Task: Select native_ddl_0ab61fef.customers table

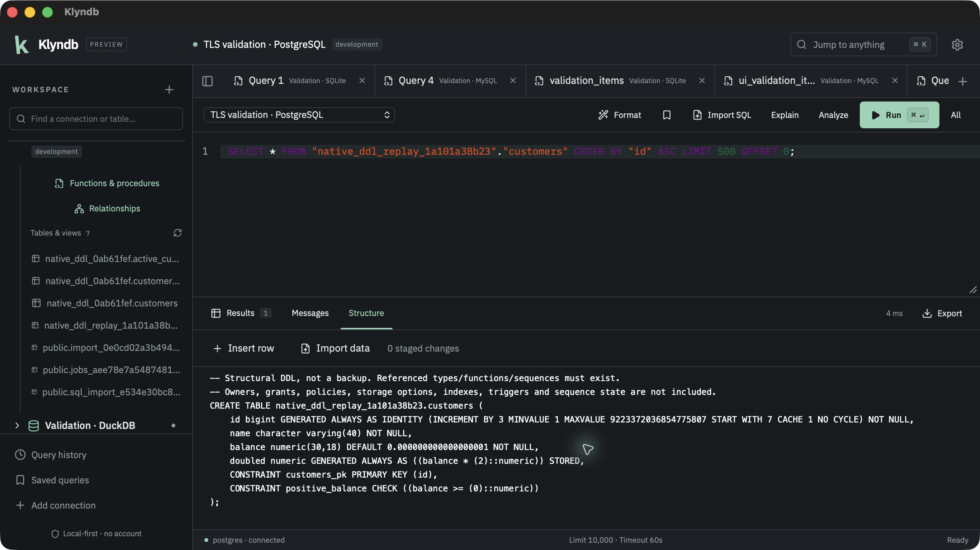Action: pos(105,303)
